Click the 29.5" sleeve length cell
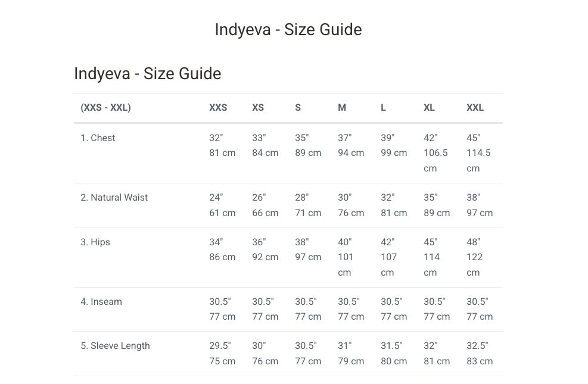The height and width of the screenshot is (384, 588). pos(220,346)
